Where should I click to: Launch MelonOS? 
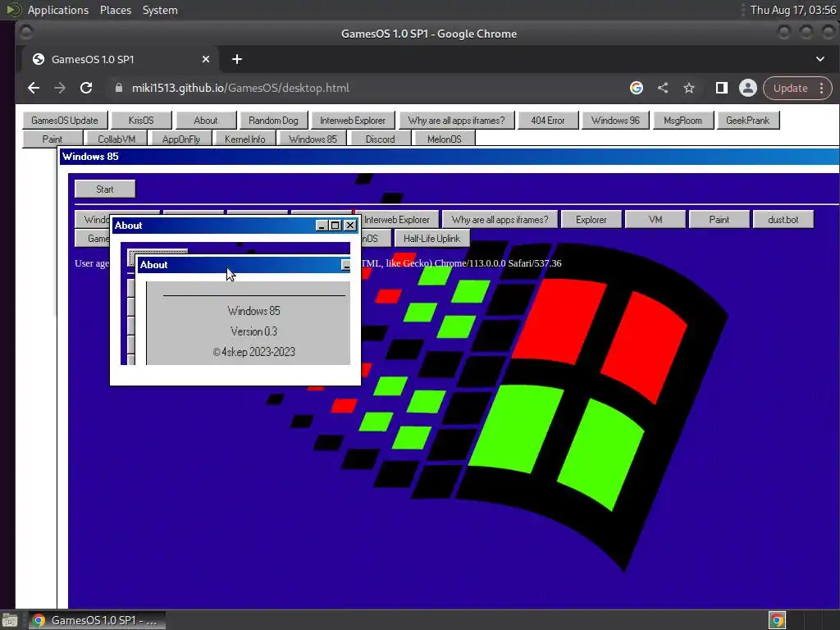pyautogui.click(x=445, y=139)
